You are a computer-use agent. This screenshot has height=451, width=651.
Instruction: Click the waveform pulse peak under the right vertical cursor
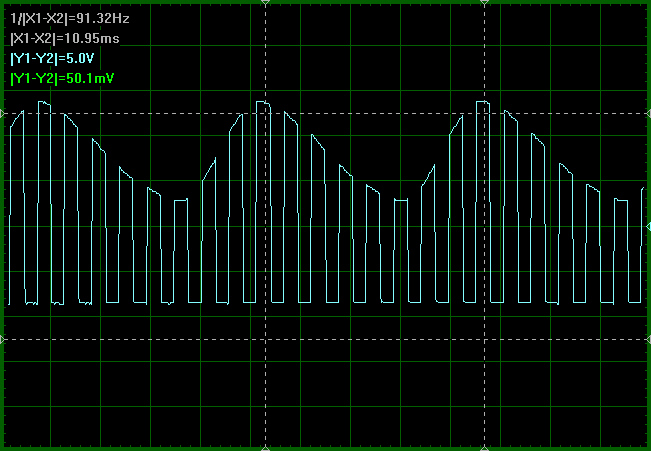tap(484, 103)
